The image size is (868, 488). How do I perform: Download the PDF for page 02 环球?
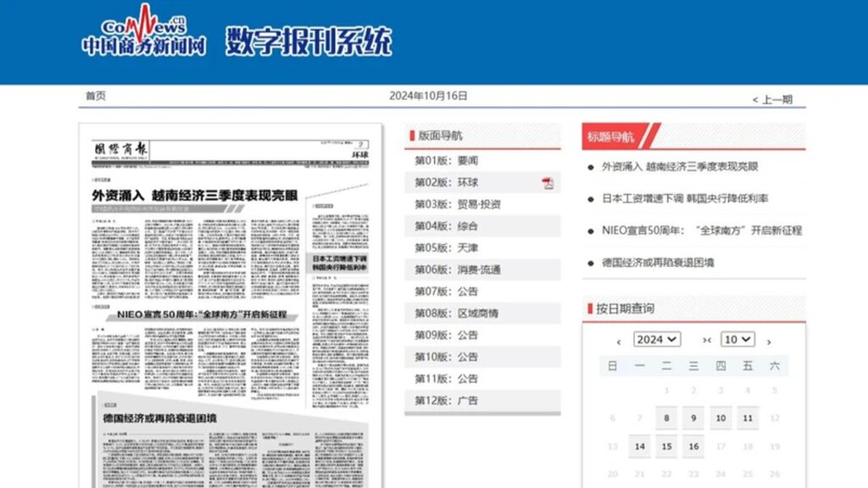coord(548,183)
